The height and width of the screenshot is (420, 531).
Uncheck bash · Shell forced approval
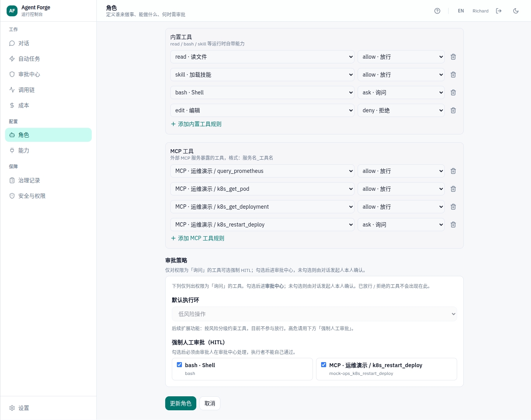[x=179, y=365]
